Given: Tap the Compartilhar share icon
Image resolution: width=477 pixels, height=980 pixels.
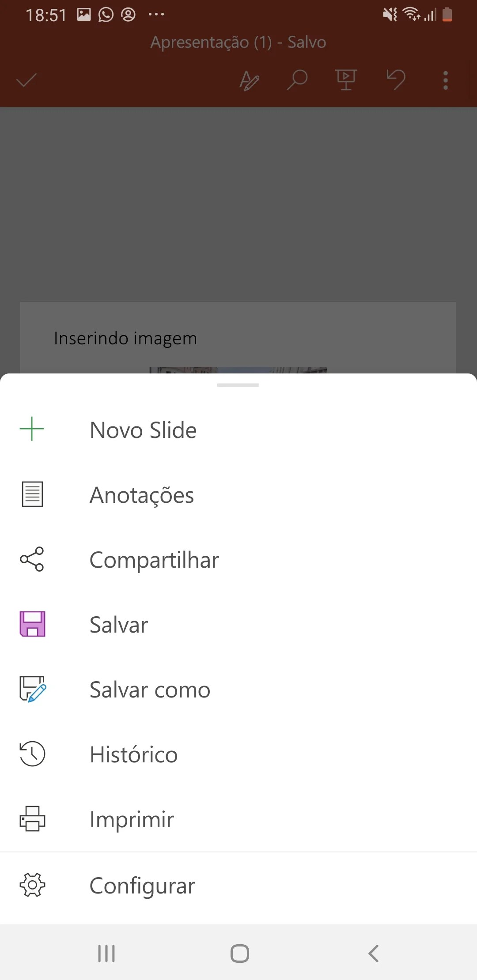Looking at the screenshot, I should 32,559.
